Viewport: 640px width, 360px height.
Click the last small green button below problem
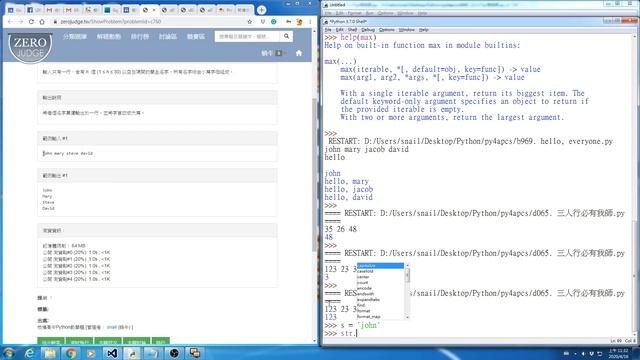(x=160, y=342)
